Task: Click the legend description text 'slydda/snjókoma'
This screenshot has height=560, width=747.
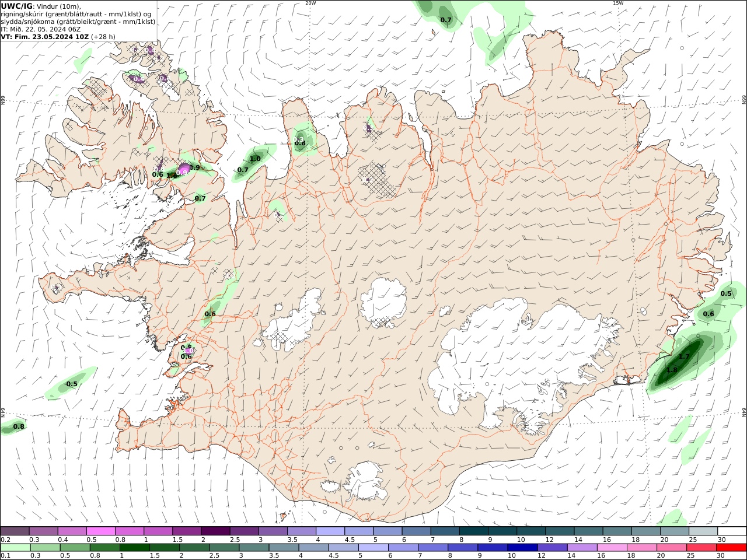Action: pos(28,22)
